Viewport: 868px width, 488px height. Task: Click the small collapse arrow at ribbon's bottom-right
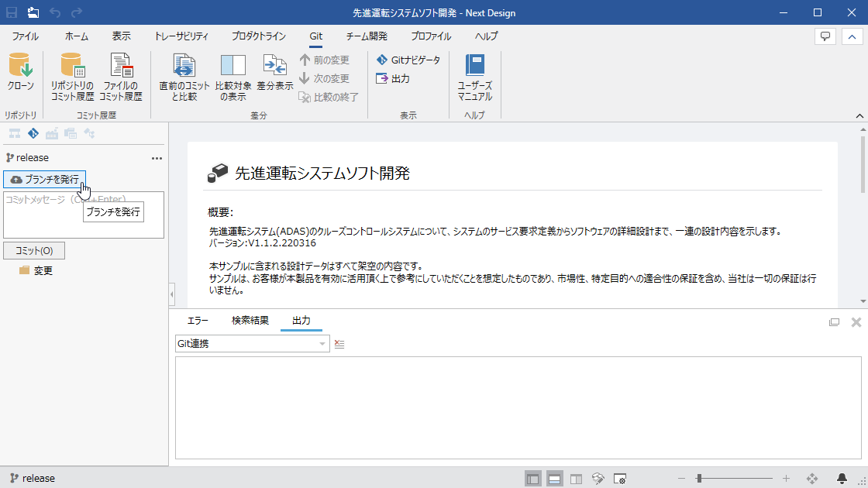click(x=859, y=115)
